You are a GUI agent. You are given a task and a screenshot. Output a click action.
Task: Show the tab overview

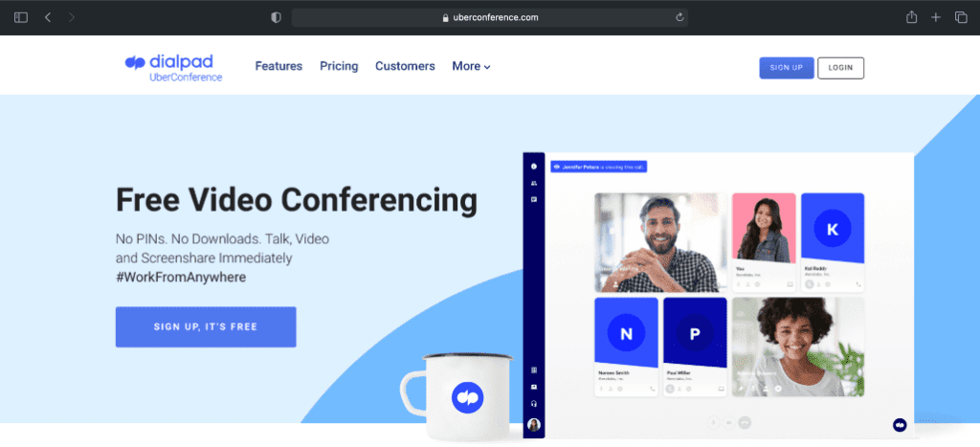pos(961,17)
